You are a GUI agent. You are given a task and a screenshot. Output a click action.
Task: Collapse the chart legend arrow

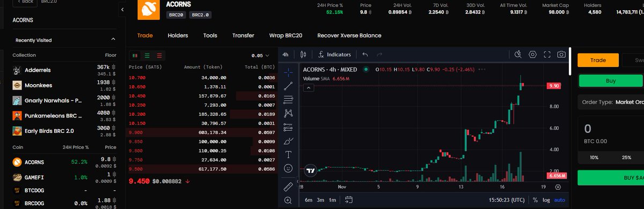point(309,88)
